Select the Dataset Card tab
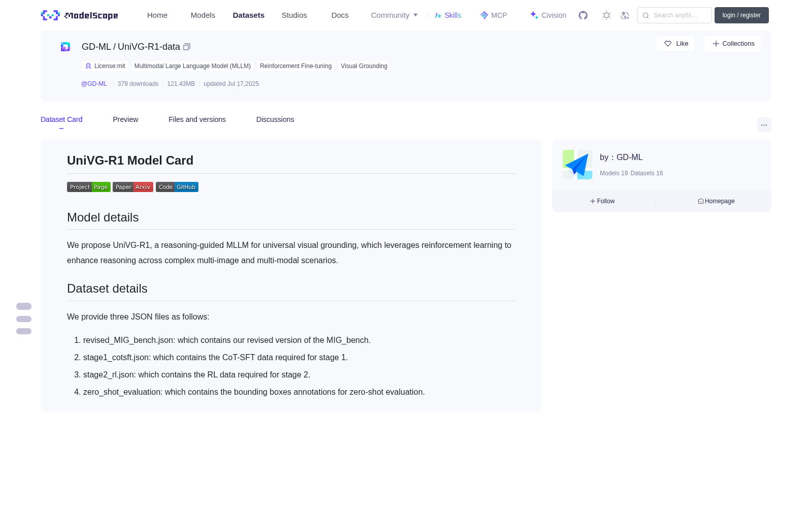Viewport: 812px width, 508px height. pos(61,119)
